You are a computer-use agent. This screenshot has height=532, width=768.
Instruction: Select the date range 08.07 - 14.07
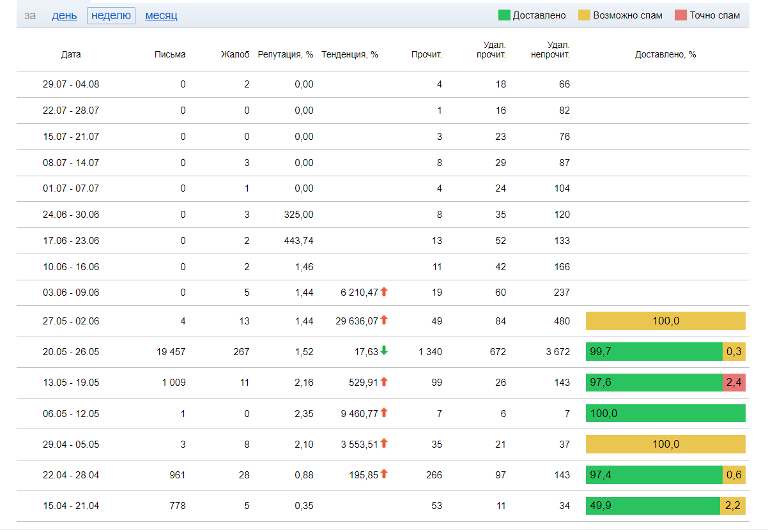(71, 163)
